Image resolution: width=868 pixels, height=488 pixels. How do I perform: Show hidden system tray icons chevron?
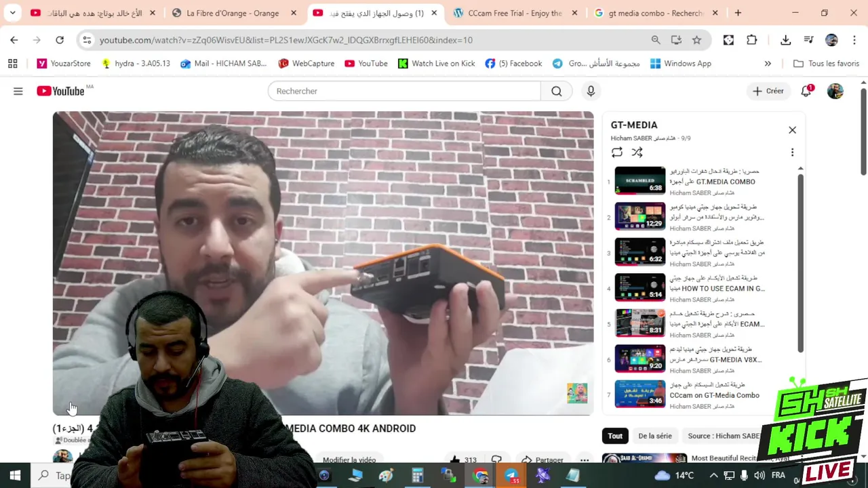tap(713, 476)
